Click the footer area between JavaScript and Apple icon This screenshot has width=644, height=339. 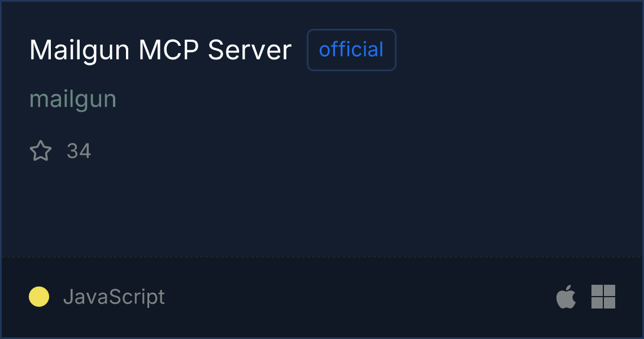[x=360, y=297]
